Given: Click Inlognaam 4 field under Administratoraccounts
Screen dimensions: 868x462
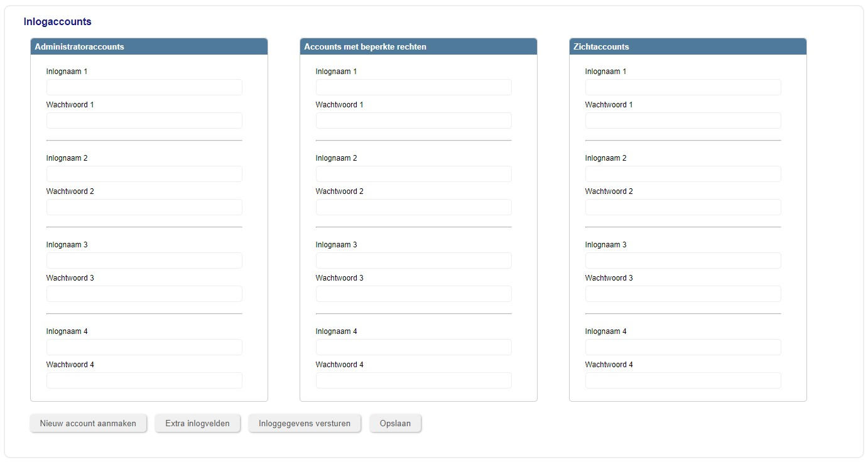Looking at the screenshot, I should point(144,347).
